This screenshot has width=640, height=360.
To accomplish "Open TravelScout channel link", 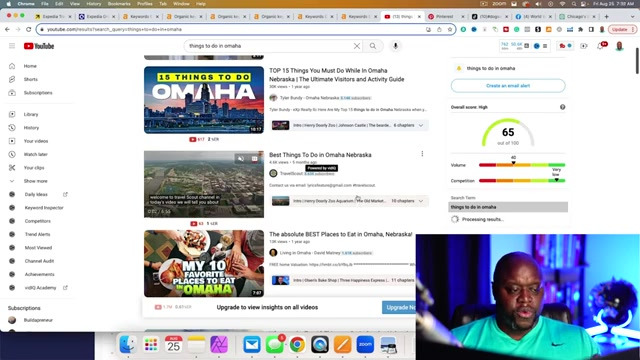I will (x=291, y=173).
